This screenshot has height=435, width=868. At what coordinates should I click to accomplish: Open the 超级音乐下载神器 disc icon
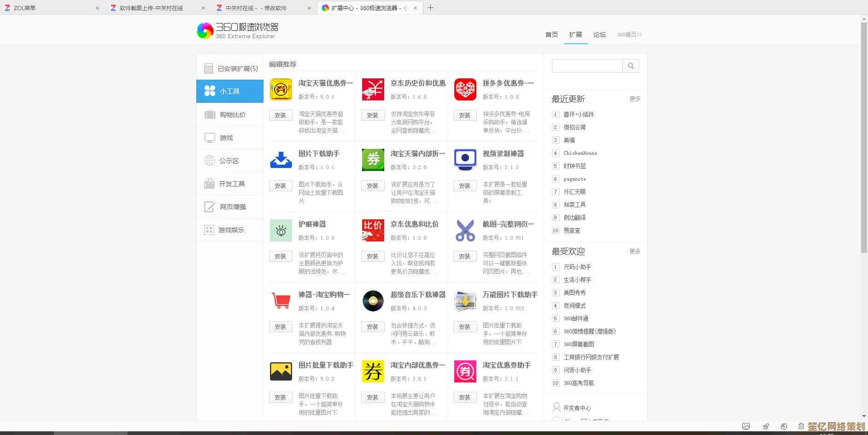point(373,301)
